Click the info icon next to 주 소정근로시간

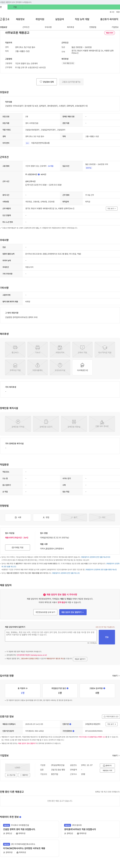coord(39,175)
